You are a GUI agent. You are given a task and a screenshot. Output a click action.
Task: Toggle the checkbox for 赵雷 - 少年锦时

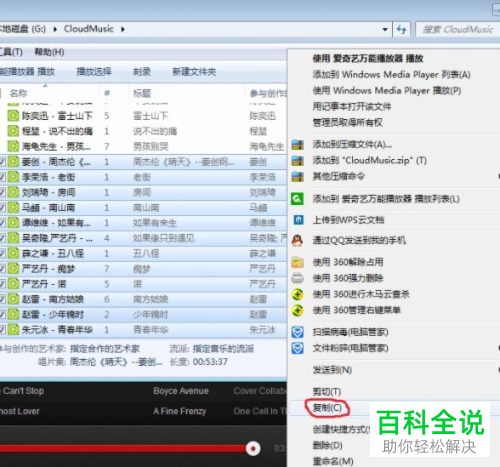(x=2, y=314)
